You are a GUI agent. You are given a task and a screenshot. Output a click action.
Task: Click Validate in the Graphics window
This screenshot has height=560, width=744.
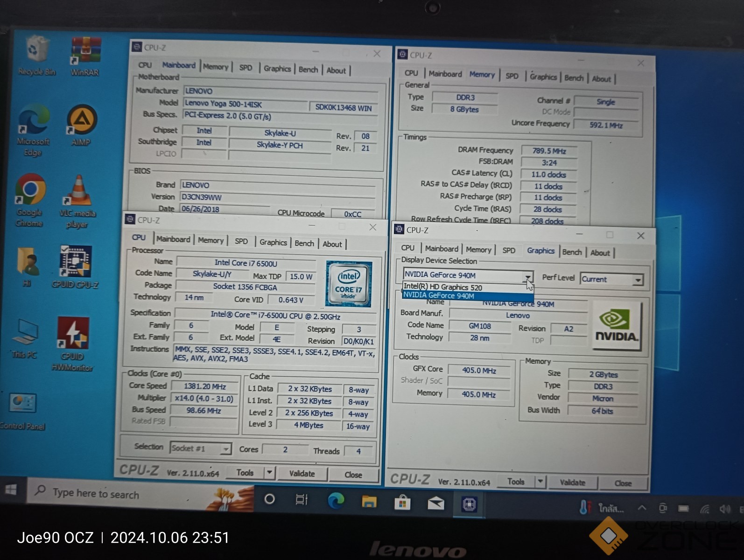point(572,482)
